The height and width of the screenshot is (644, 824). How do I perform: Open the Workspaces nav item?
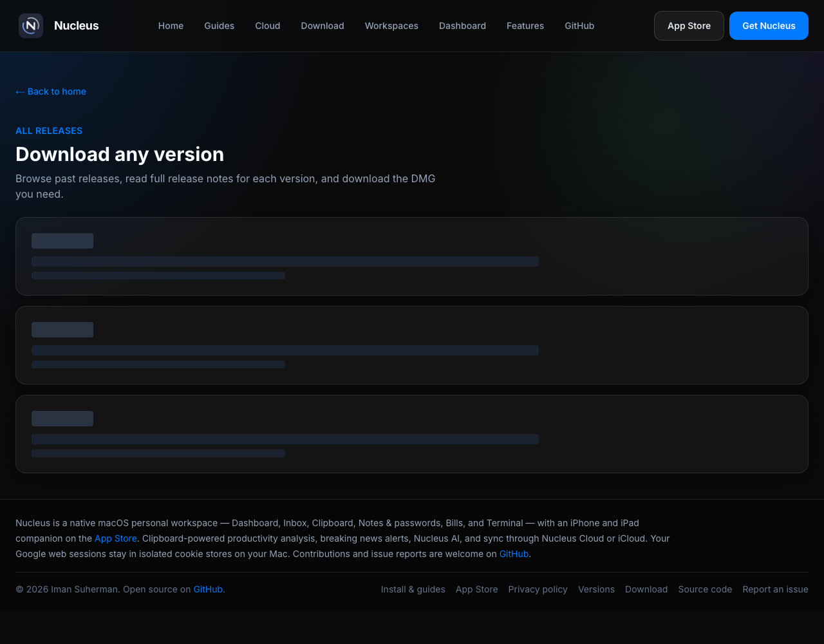(x=391, y=26)
